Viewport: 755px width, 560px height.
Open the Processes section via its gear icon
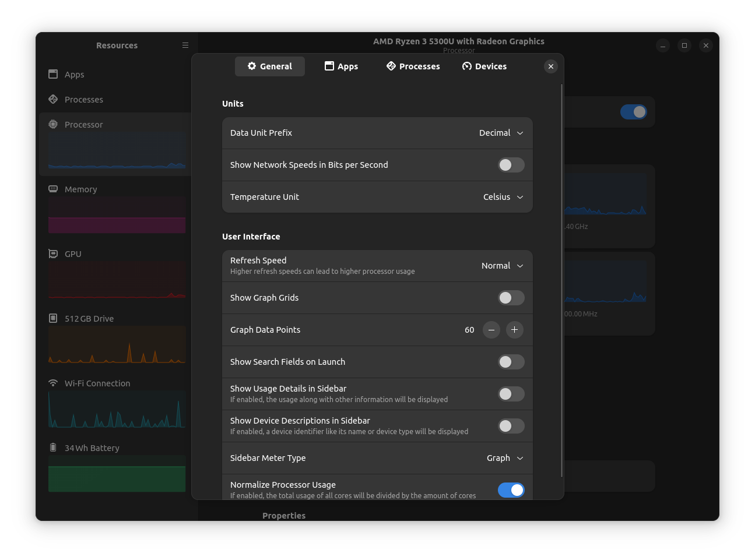click(x=53, y=99)
